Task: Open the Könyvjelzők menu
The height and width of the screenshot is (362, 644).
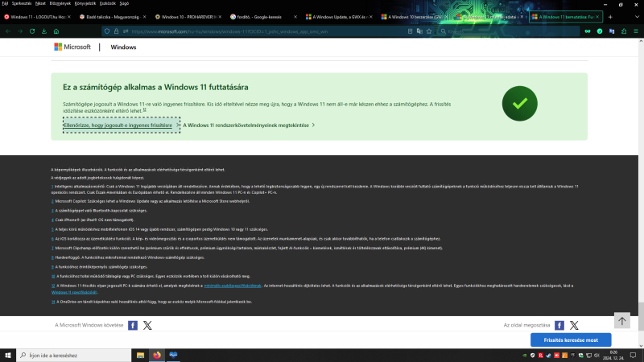Action: pyautogui.click(x=85, y=3)
